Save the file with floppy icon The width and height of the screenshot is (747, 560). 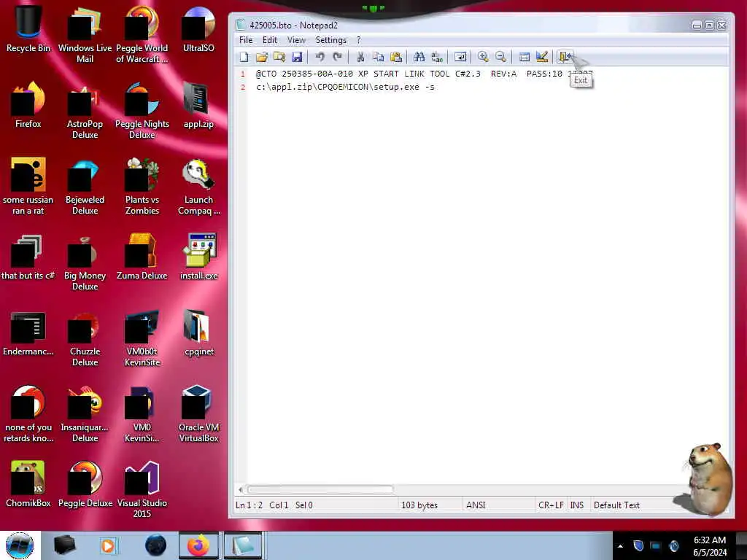[297, 57]
